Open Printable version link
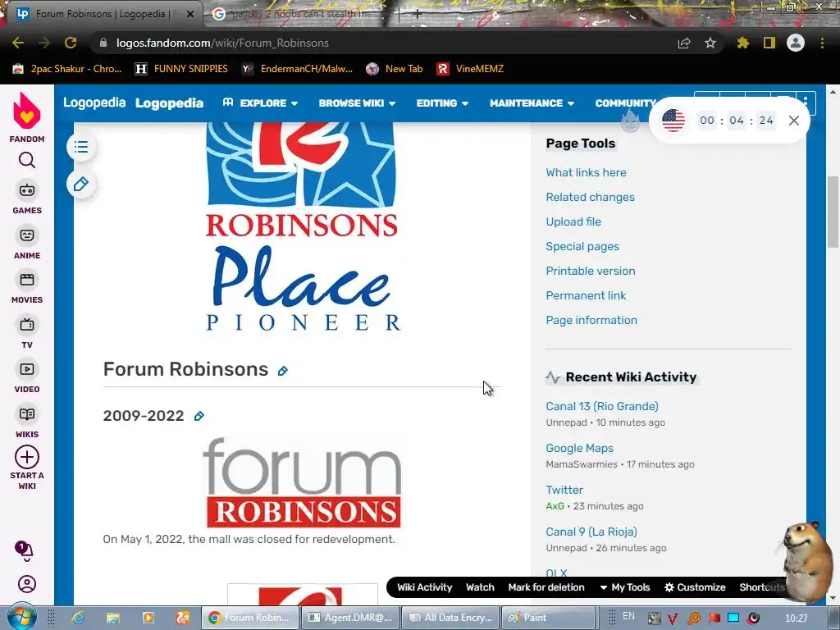The width and height of the screenshot is (840, 630). click(x=591, y=271)
